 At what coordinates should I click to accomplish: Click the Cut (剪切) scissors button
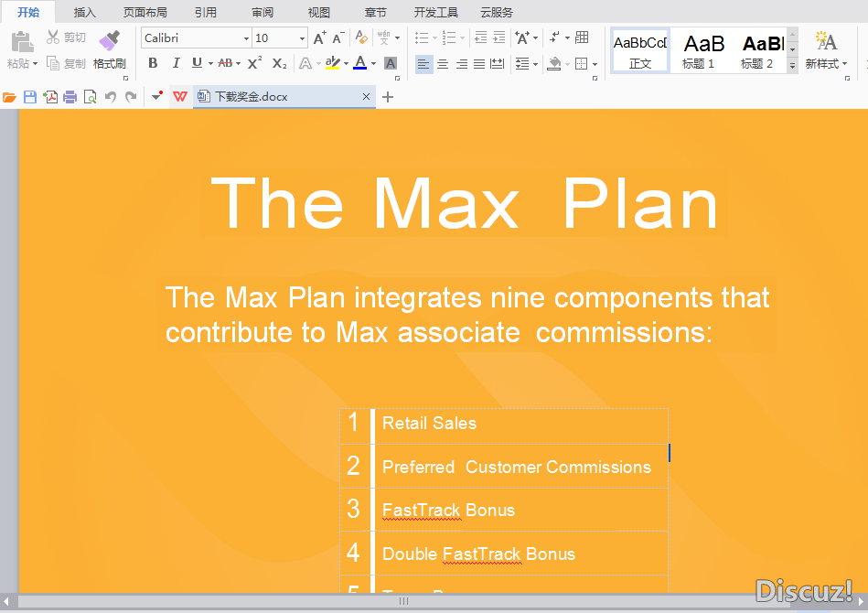pyautogui.click(x=66, y=38)
